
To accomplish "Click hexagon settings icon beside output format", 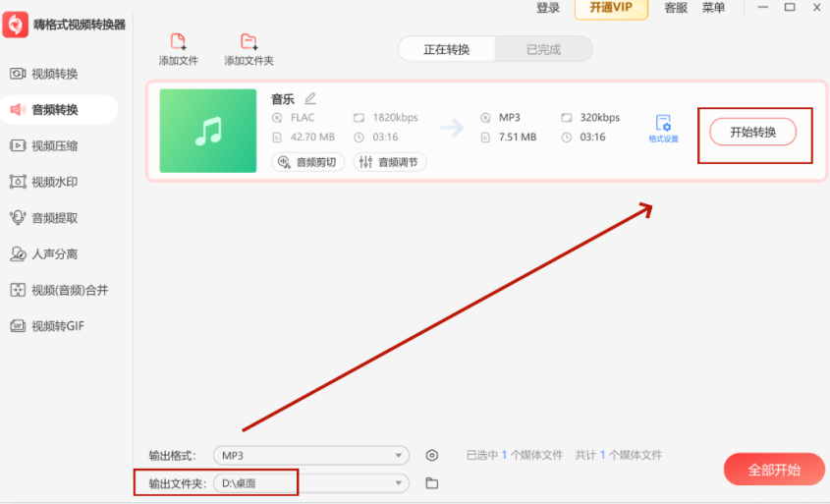I will (x=432, y=455).
